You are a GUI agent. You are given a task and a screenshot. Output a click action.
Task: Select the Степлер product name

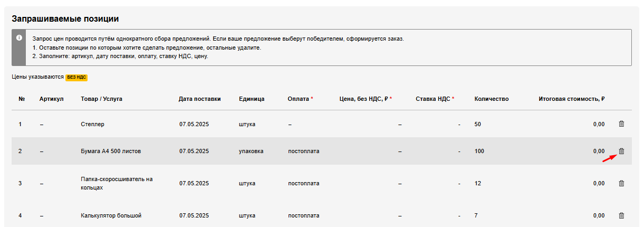tap(93, 124)
